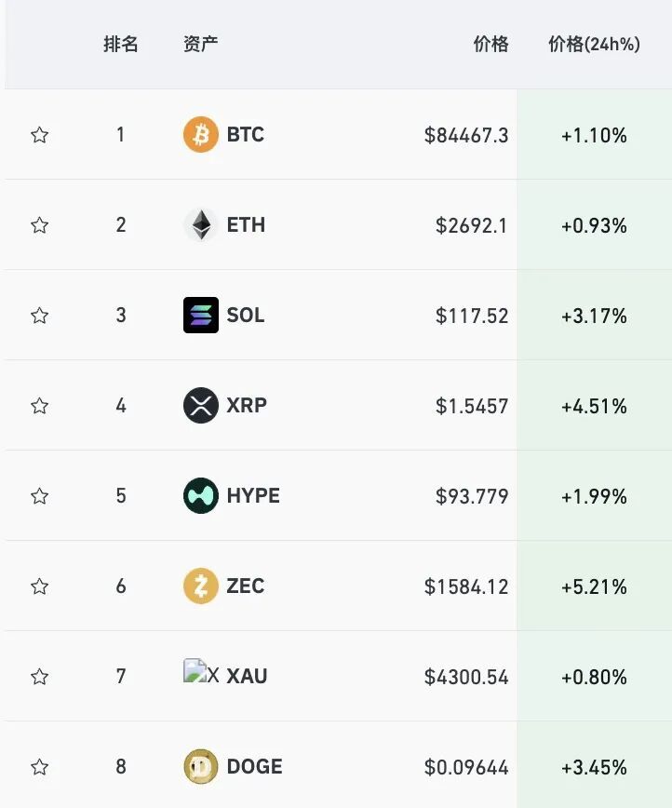This screenshot has width=672, height=808.
Task: Open the HYPE asset name link
Action: (253, 496)
